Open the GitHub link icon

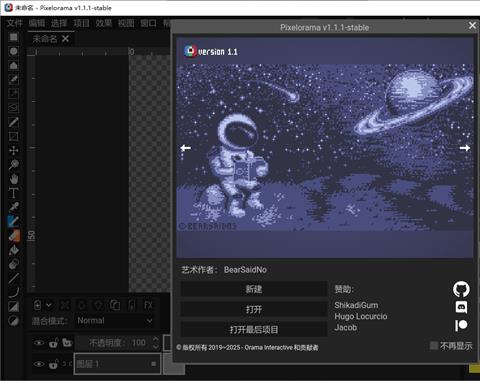click(x=461, y=289)
